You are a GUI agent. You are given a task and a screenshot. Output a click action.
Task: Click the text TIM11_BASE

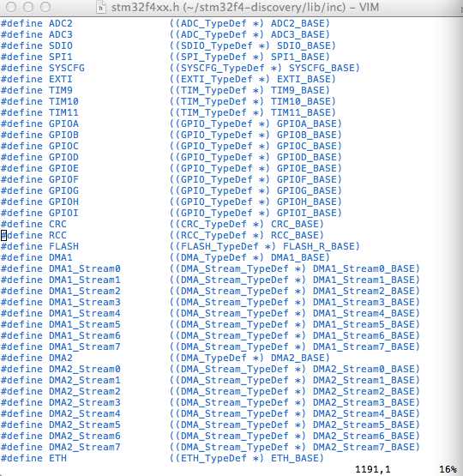[x=300, y=112]
